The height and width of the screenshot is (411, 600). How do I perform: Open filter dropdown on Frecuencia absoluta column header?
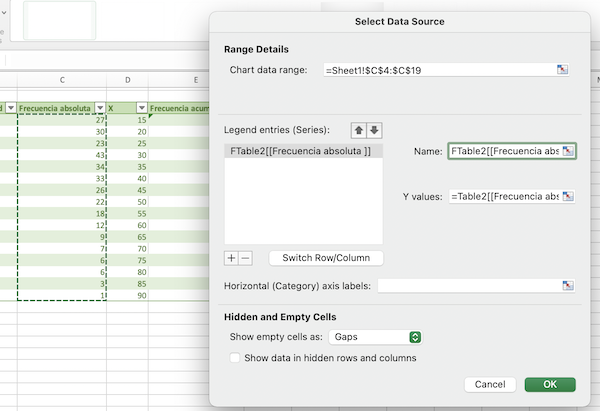(99, 108)
